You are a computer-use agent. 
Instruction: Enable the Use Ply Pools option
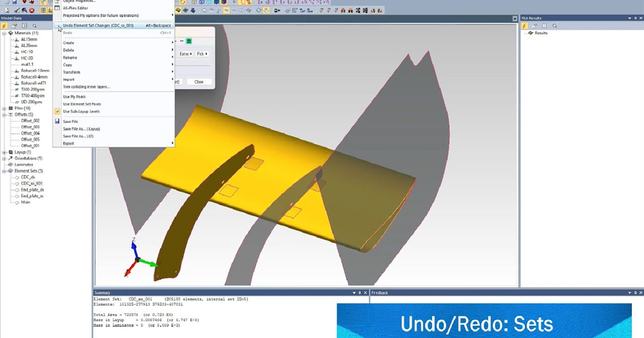(74, 97)
